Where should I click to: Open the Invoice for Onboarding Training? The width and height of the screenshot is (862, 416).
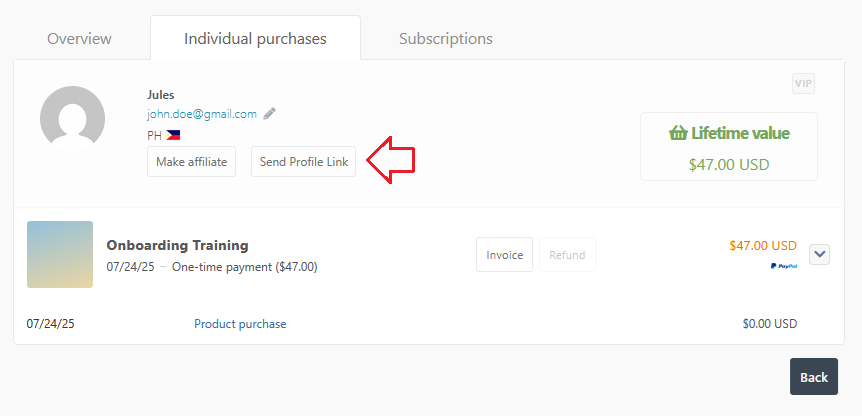(504, 255)
